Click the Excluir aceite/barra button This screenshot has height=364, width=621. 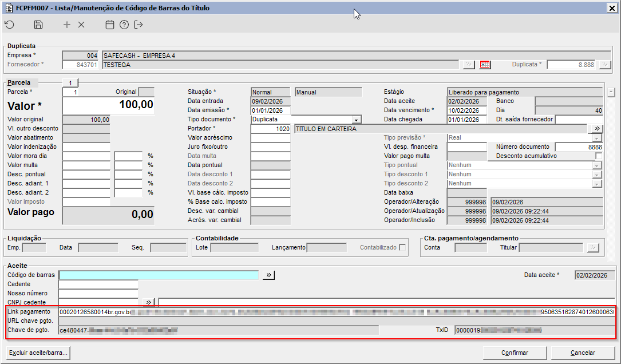click(x=38, y=353)
